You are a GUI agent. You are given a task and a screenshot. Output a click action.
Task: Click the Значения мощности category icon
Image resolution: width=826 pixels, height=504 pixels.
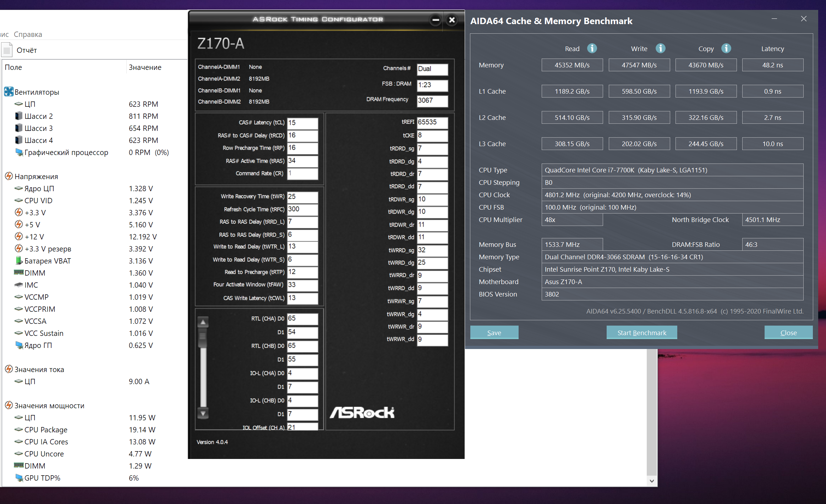[x=9, y=405]
